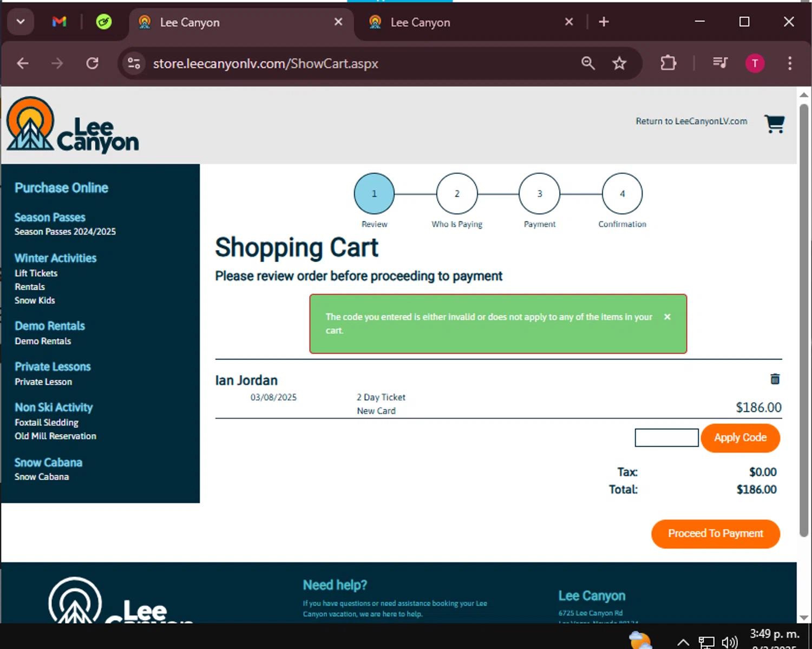Screen dimensions: 812x649
Task: Open Snow Cabana heading
Action: coord(48,463)
